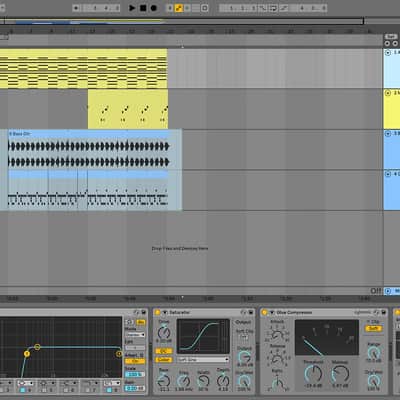Viewport: 400px width, 400px height.
Task: Click the Glue Compressor save preset icon
Action: (384, 312)
